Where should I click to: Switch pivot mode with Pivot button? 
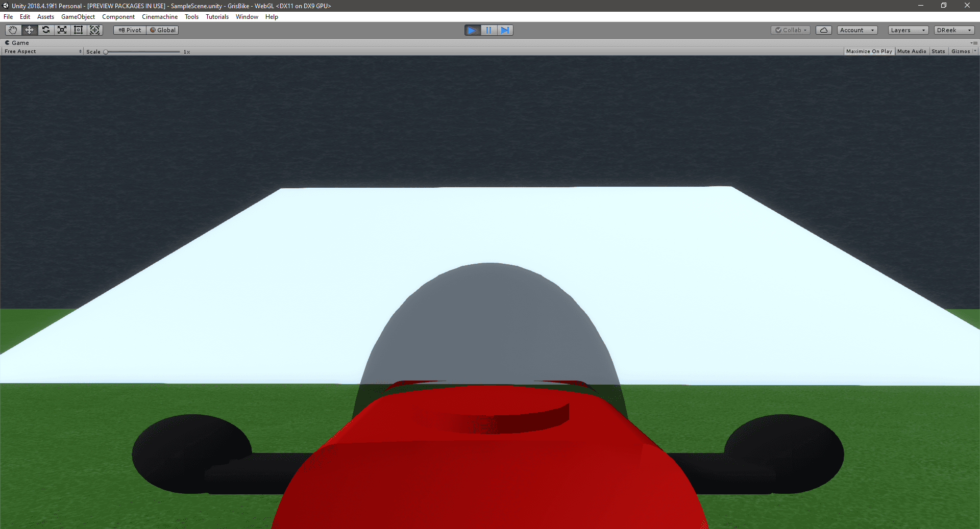click(x=129, y=30)
